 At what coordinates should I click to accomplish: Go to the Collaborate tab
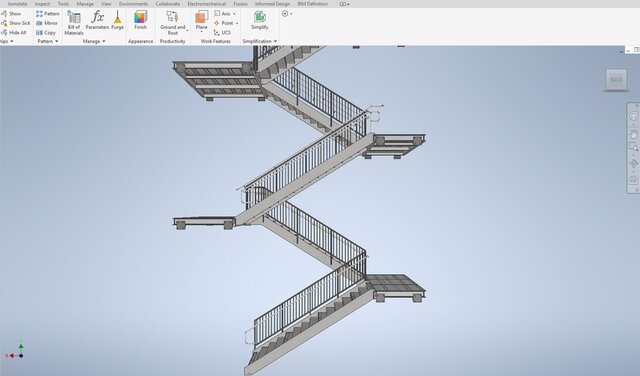click(168, 4)
